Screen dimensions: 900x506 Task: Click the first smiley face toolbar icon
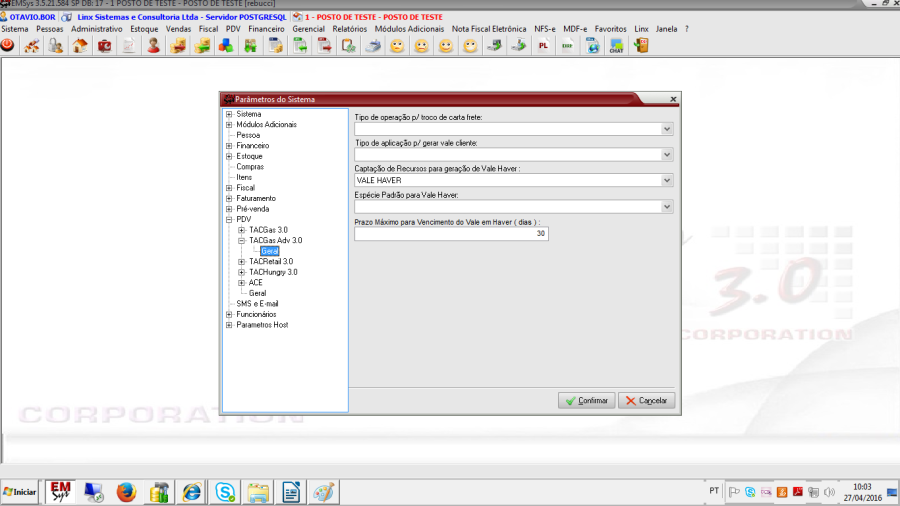(x=397, y=45)
